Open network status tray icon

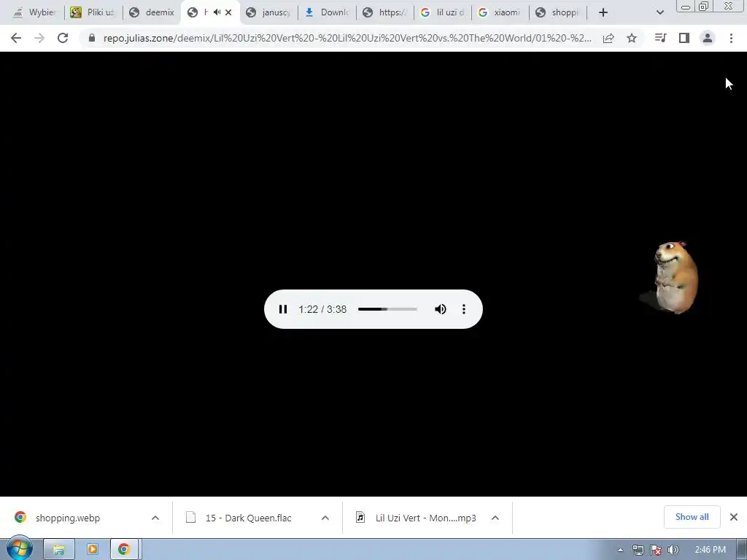tap(638, 551)
